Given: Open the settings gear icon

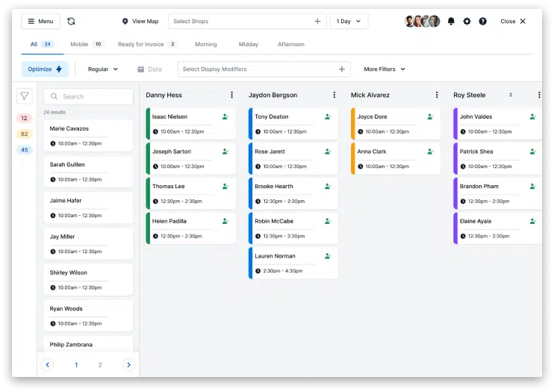Looking at the screenshot, I should [x=467, y=22].
